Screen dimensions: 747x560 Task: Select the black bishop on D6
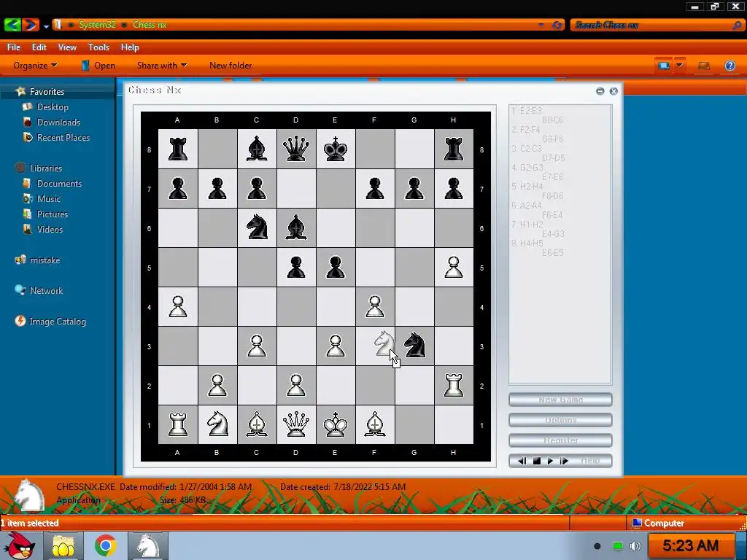click(296, 227)
